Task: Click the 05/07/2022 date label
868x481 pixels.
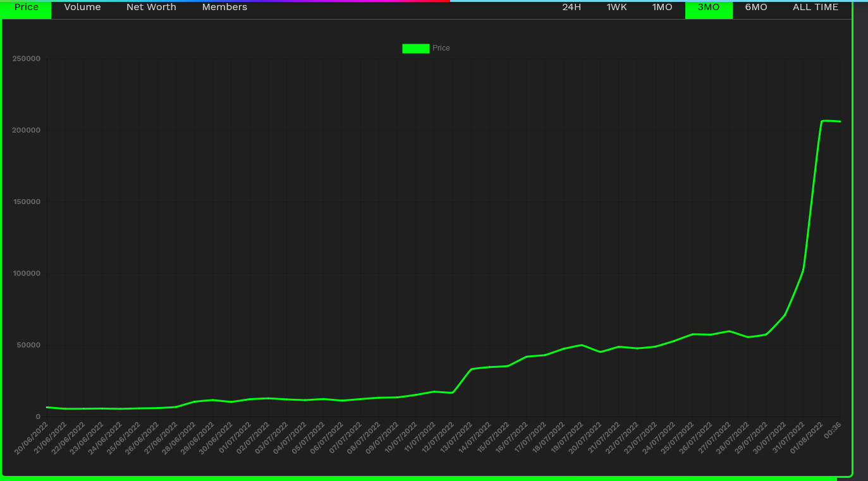Action: [x=309, y=439]
